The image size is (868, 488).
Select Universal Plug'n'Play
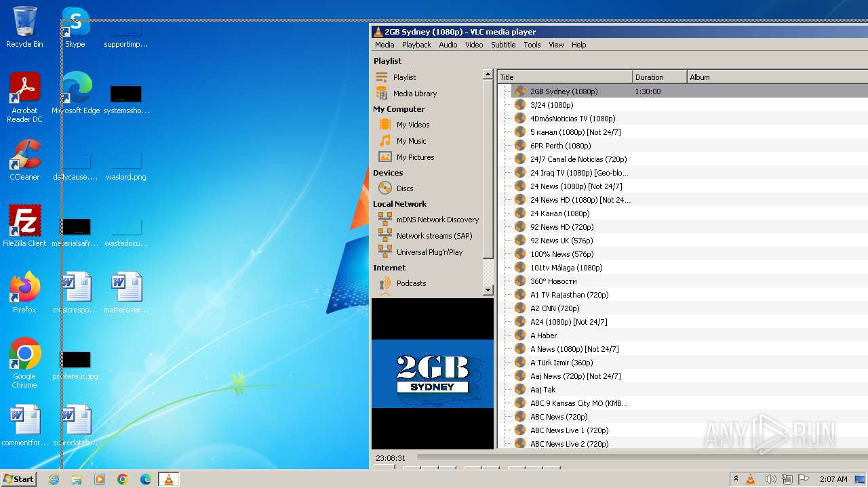(x=420, y=252)
